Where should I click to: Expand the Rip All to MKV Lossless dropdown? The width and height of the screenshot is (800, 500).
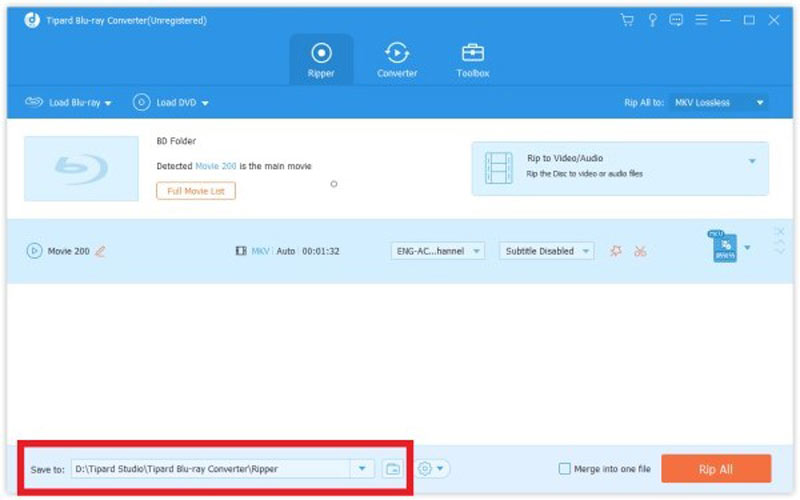(x=760, y=102)
